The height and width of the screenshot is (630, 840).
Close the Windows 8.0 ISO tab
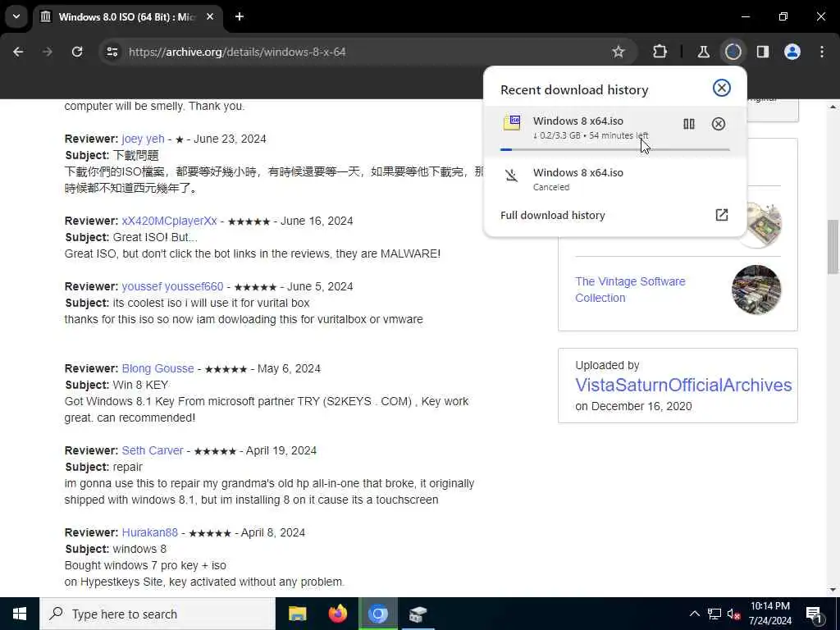210,17
